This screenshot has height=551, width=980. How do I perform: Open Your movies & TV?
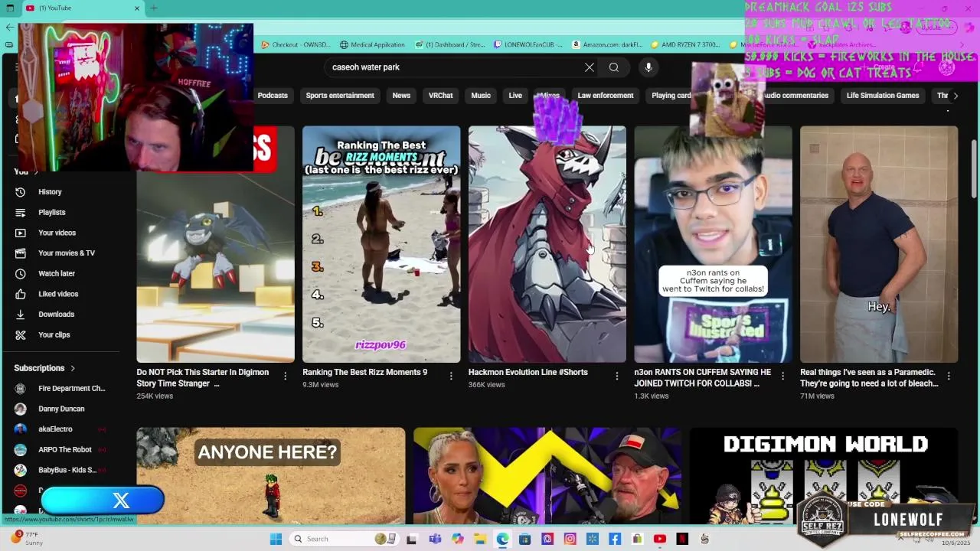pyautogui.click(x=66, y=253)
